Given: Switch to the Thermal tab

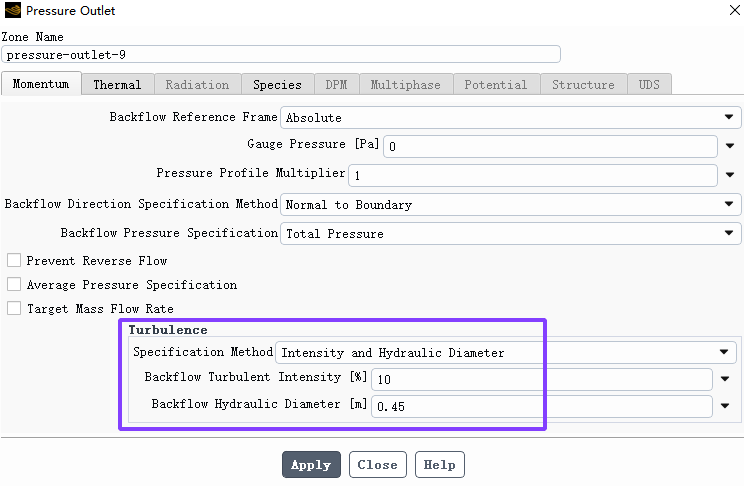Looking at the screenshot, I should tap(117, 84).
